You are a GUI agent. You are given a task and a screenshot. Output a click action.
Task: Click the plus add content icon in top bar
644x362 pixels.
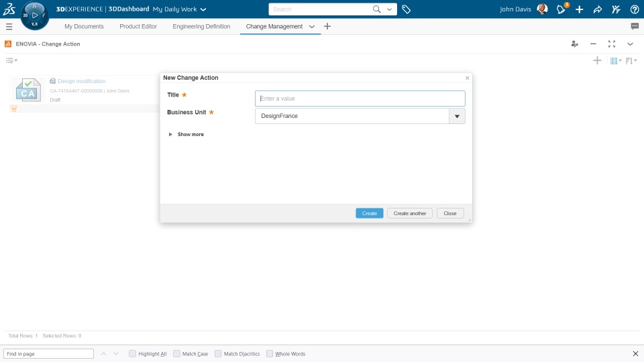pyautogui.click(x=579, y=9)
